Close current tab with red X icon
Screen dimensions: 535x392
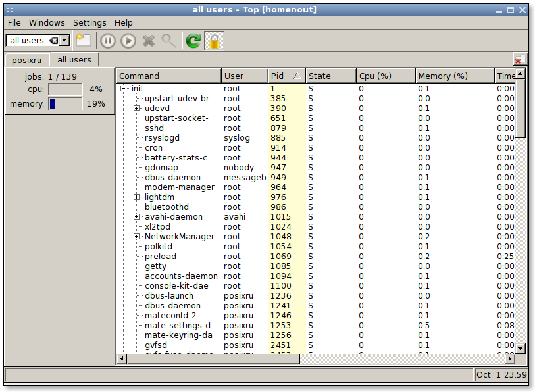pyautogui.click(x=520, y=59)
